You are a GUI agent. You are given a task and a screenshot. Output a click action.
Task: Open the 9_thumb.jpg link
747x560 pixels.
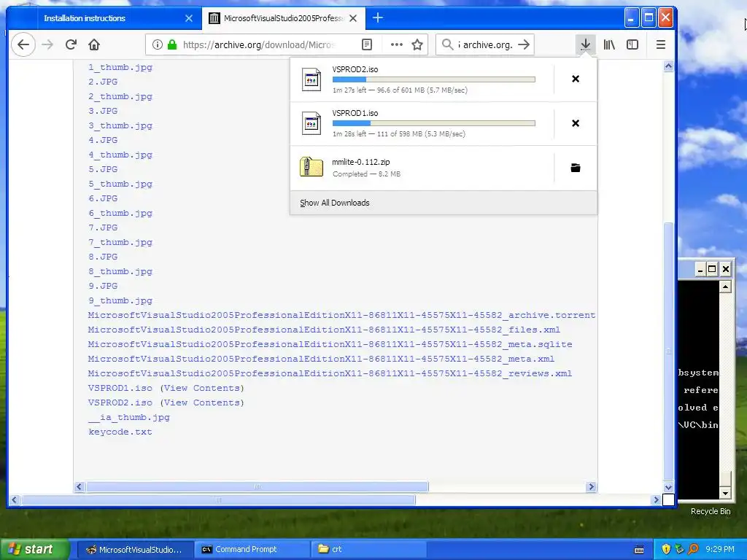(x=120, y=300)
